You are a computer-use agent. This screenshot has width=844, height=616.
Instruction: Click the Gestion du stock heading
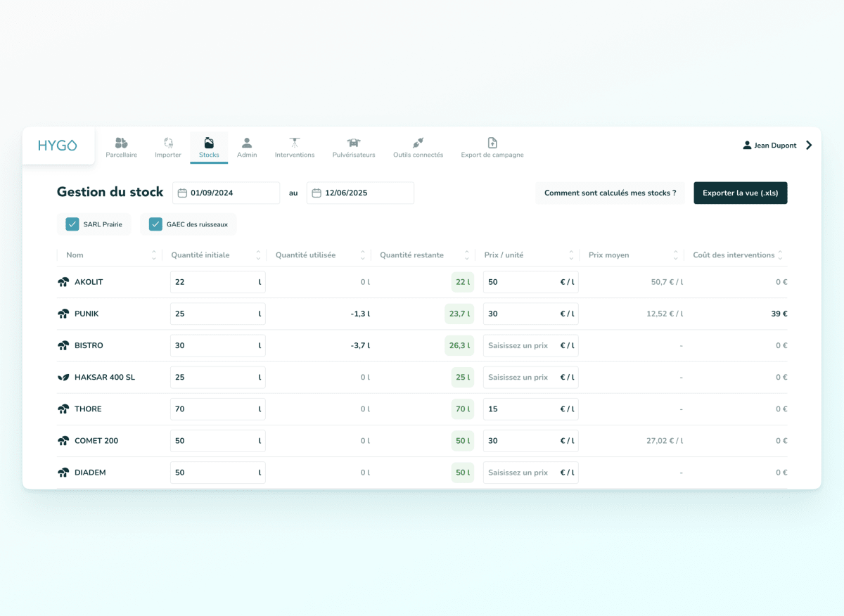coord(110,192)
